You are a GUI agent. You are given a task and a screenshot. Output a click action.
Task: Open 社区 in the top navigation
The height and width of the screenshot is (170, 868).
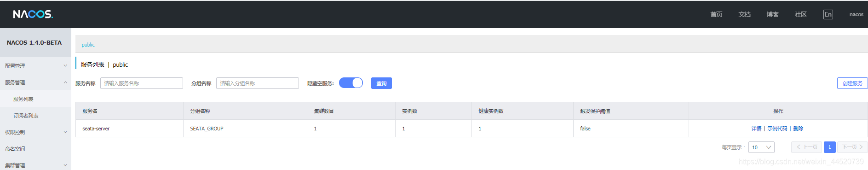800,14
